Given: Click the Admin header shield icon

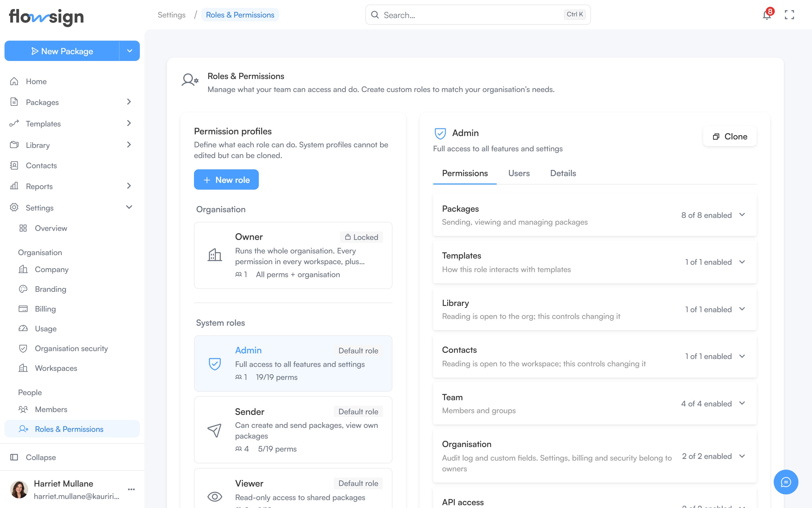Looking at the screenshot, I should click(x=440, y=133).
